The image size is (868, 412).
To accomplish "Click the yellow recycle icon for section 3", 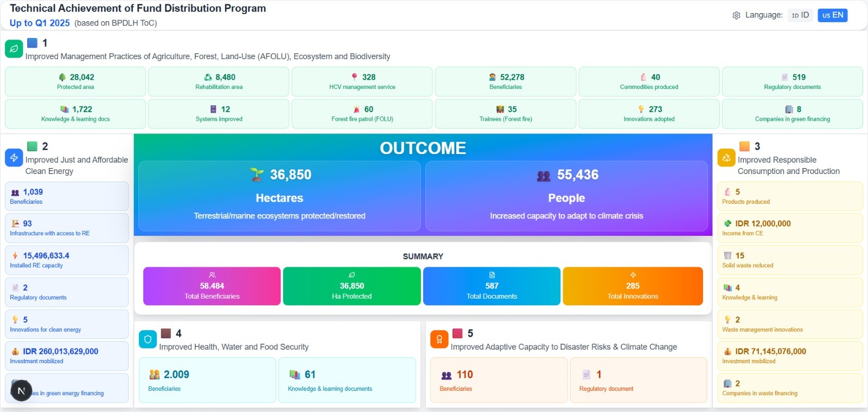I will [x=726, y=158].
